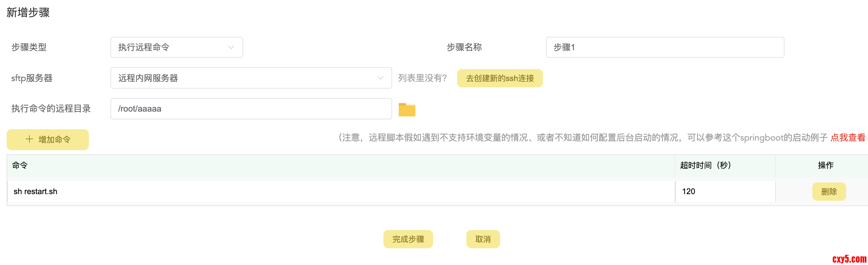This screenshot has height=265, width=868.
Task: Click the command cell containing sh restart.sh
Action: [x=340, y=192]
